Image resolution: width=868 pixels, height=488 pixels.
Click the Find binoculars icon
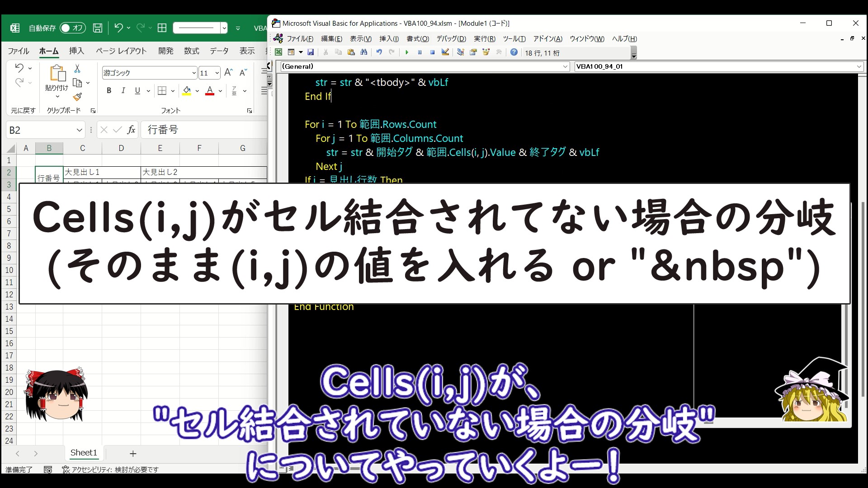point(363,52)
